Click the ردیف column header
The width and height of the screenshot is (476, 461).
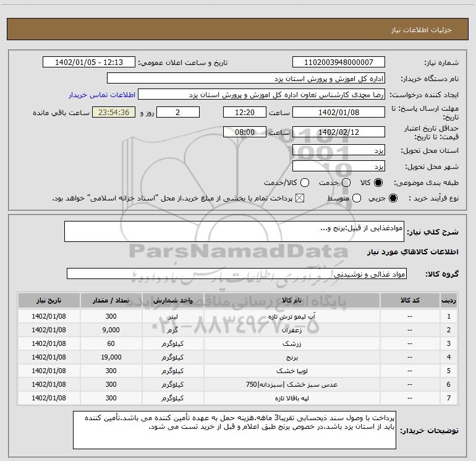coord(449,300)
